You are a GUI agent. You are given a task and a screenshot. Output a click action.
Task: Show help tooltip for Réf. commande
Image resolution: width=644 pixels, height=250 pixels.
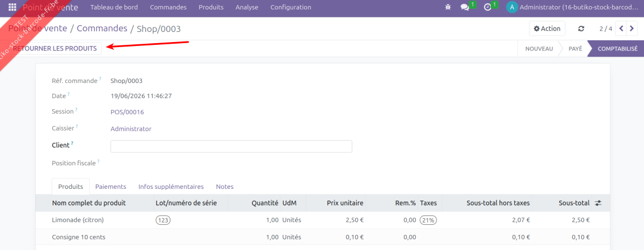tap(100, 78)
